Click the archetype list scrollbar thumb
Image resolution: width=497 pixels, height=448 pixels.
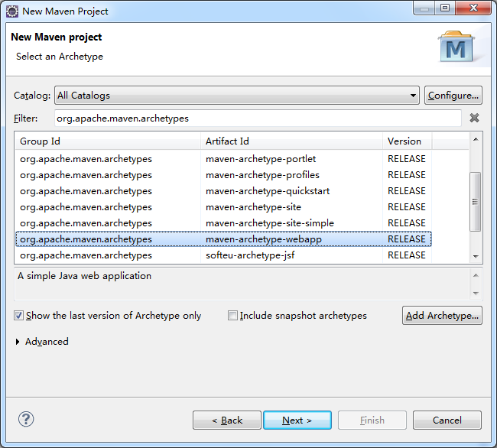475,202
